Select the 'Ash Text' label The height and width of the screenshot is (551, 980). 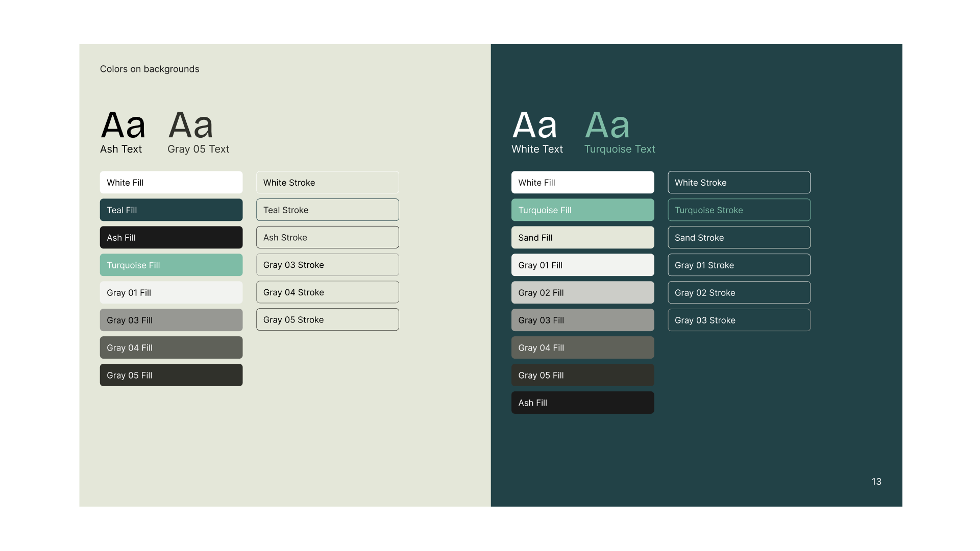(121, 149)
